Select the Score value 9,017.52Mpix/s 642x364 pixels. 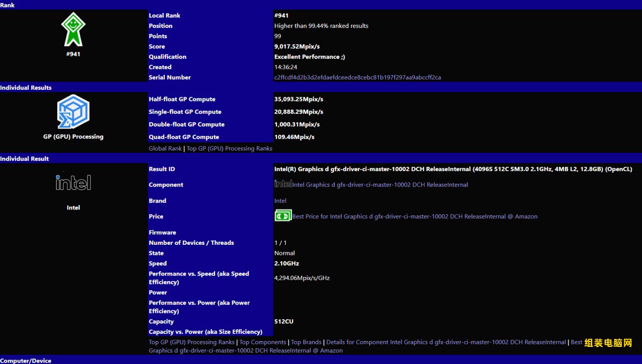(x=297, y=47)
